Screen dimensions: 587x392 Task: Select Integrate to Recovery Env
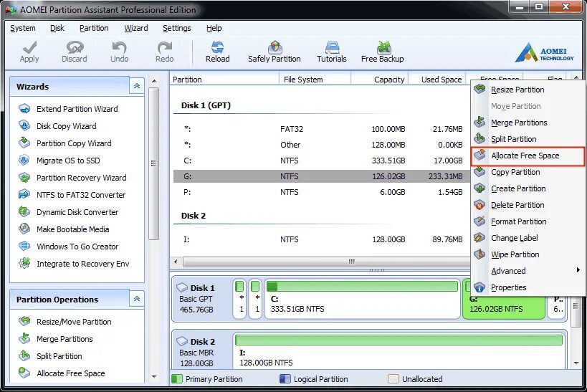pyautogui.click(x=82, y=264)
